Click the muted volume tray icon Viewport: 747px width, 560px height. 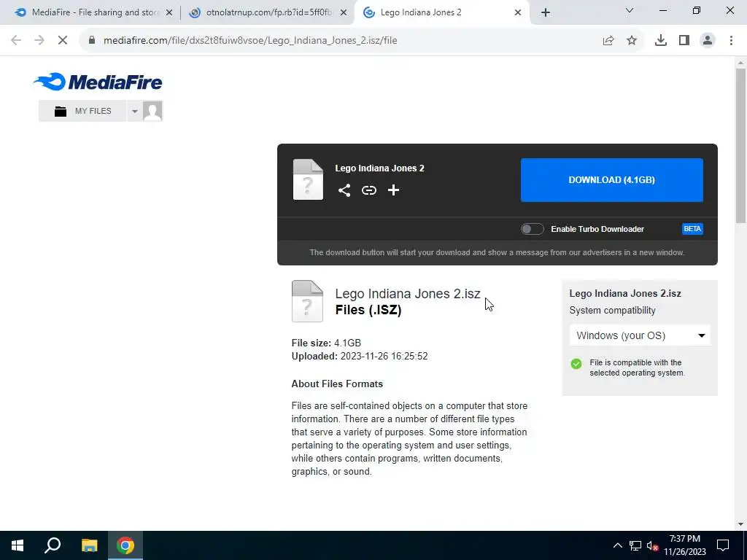653,545
